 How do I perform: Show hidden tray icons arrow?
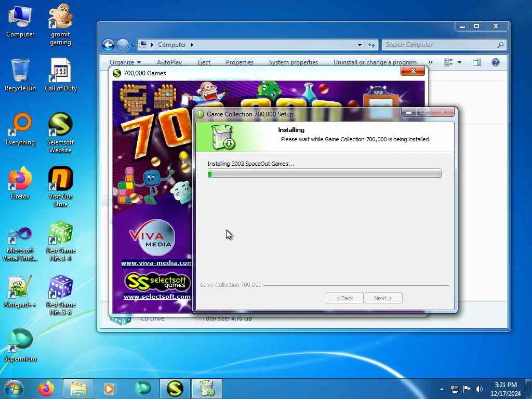click(x=442, y=389)
